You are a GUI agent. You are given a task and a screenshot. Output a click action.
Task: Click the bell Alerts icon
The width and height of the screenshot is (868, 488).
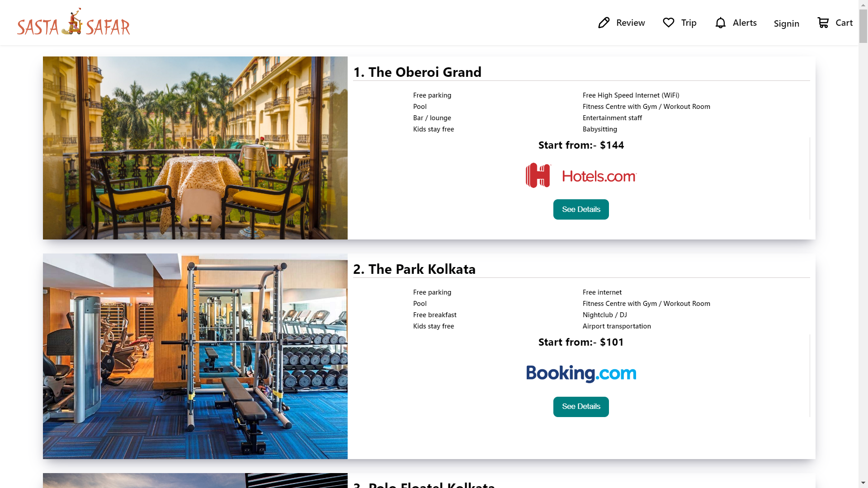[721, 23]
